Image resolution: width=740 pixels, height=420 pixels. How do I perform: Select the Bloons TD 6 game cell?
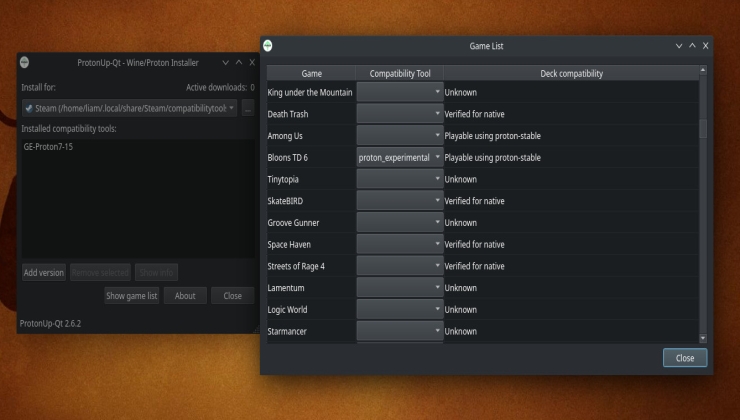point(311,157)
